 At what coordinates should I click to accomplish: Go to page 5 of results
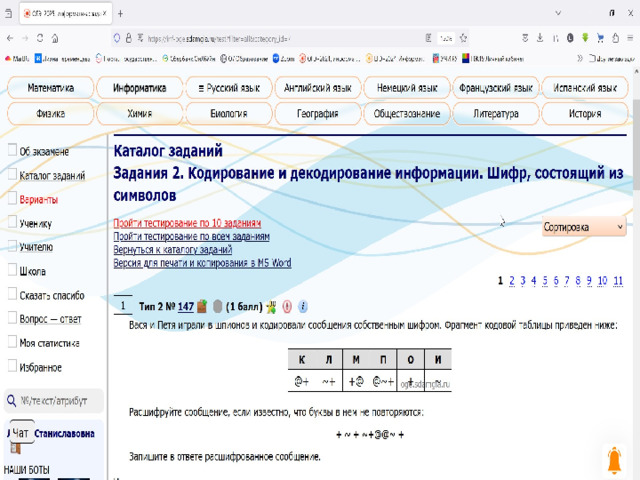coord(545,280)
